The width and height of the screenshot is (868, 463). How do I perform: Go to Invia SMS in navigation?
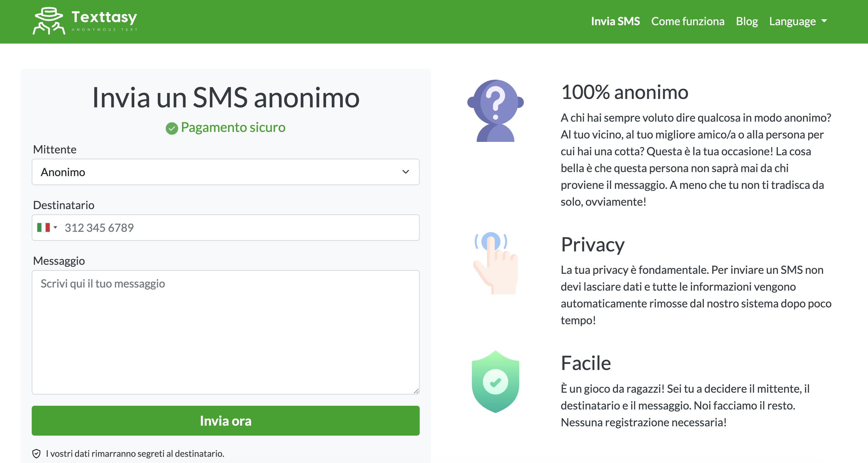[x=615, y=21]
